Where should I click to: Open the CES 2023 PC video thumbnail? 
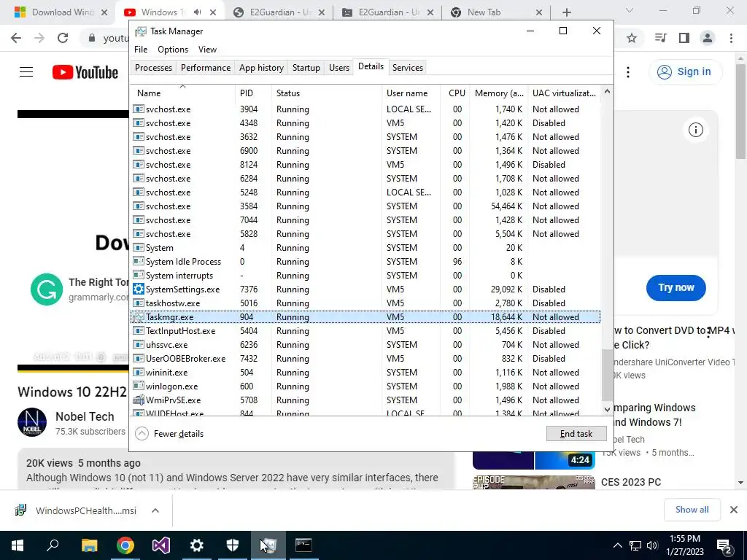coord(533,483)
